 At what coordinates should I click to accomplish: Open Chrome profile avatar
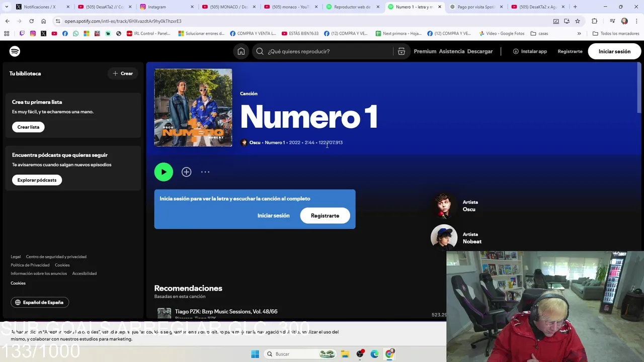[624, 21]
